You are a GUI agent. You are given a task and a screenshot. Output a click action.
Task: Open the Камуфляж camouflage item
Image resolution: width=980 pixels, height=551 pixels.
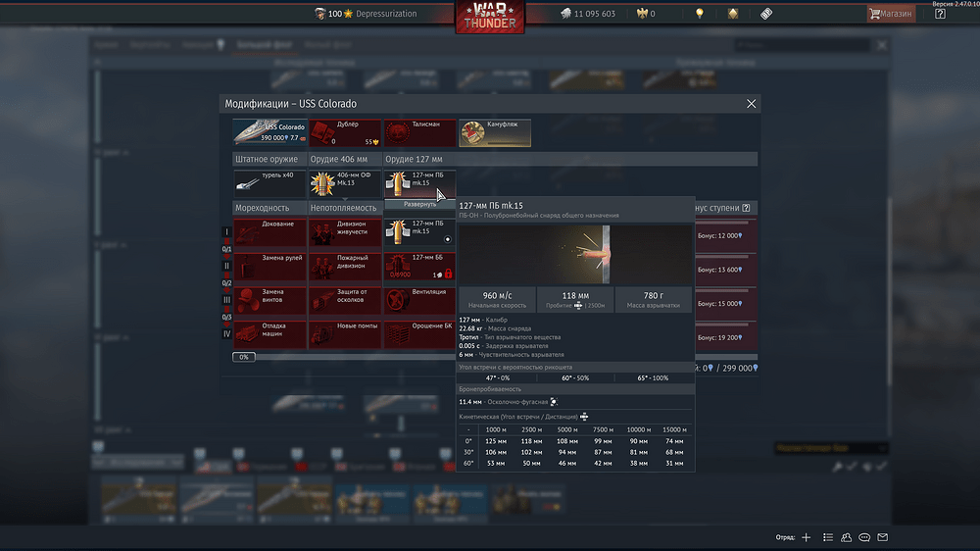tap(494, 132)
